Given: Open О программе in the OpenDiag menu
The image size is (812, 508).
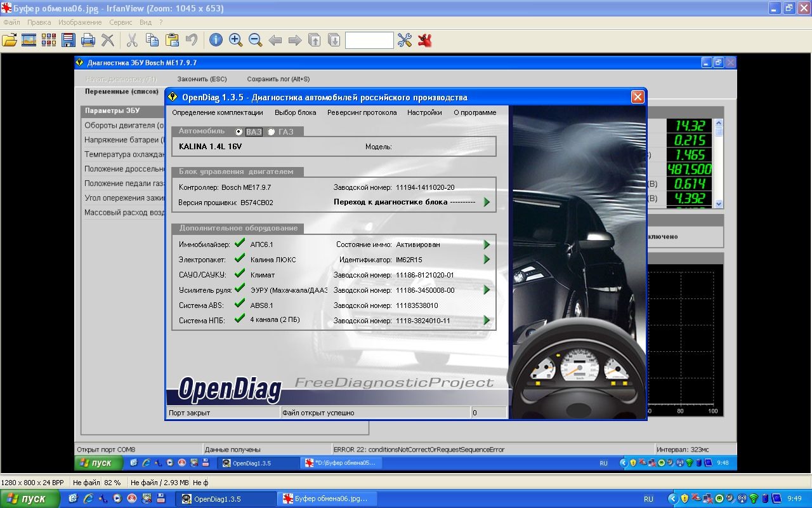Looking at the screenshot, I should pos(475,112).
